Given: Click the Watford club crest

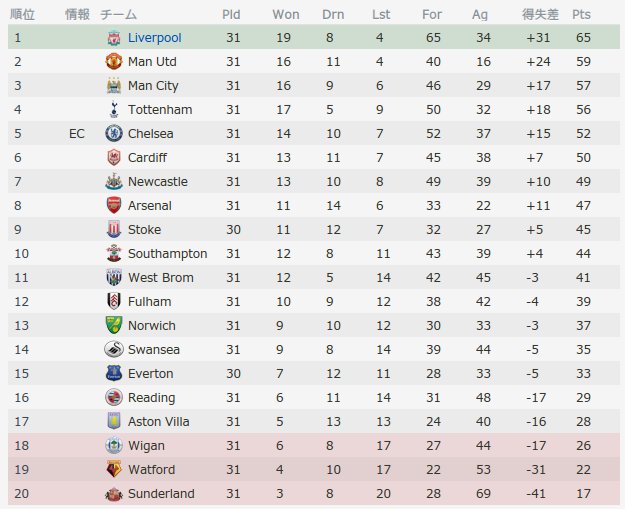Looking at the screenshot, I should pyautogui.click(x=114, y=470).
